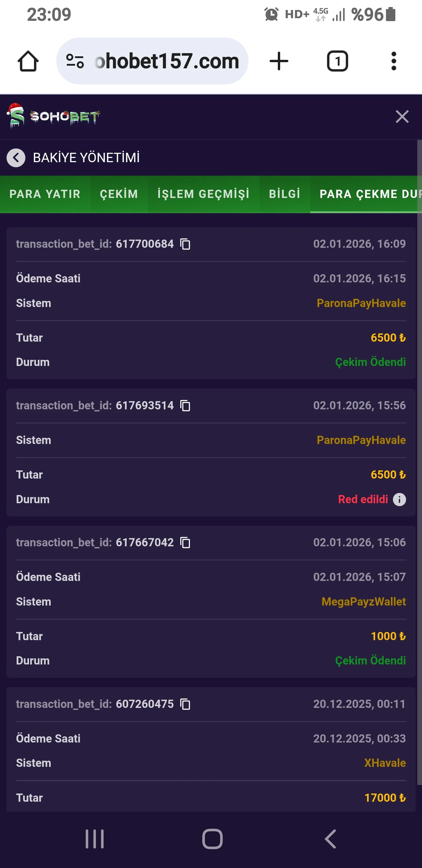
Task: Tap the browser home icon
Action: [28, 61]
